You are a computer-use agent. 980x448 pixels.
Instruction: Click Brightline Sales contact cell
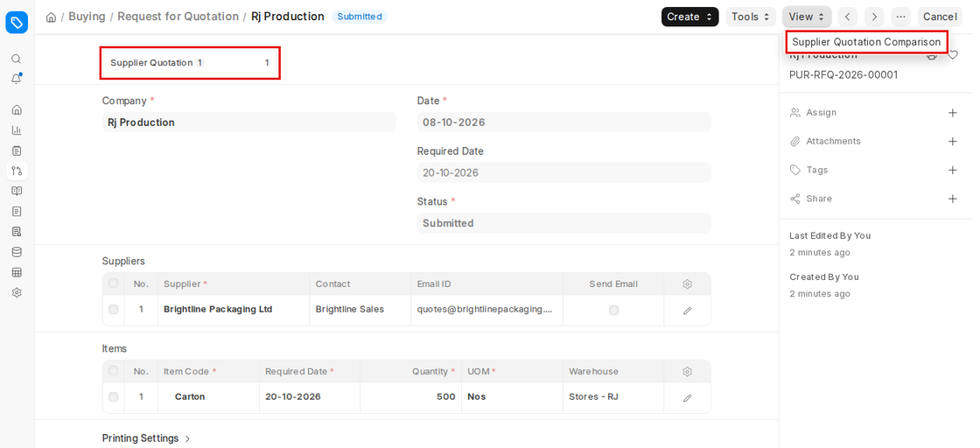[360, 309]
